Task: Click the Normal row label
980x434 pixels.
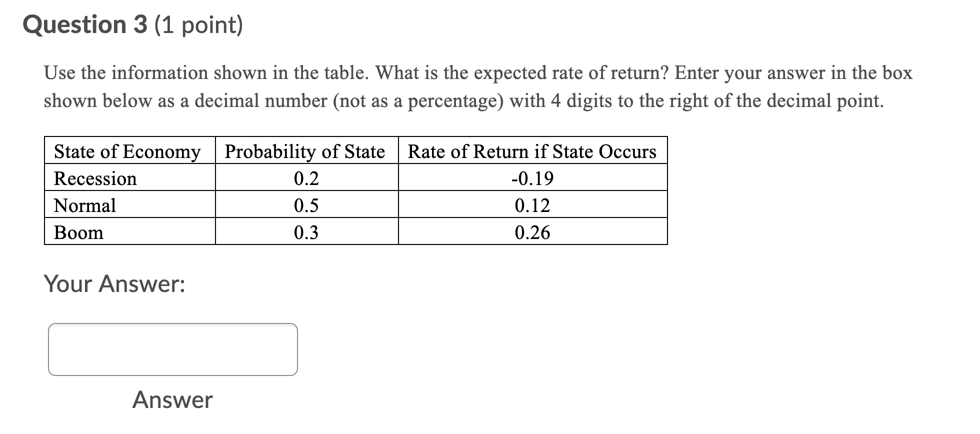Action: [84, 205]
